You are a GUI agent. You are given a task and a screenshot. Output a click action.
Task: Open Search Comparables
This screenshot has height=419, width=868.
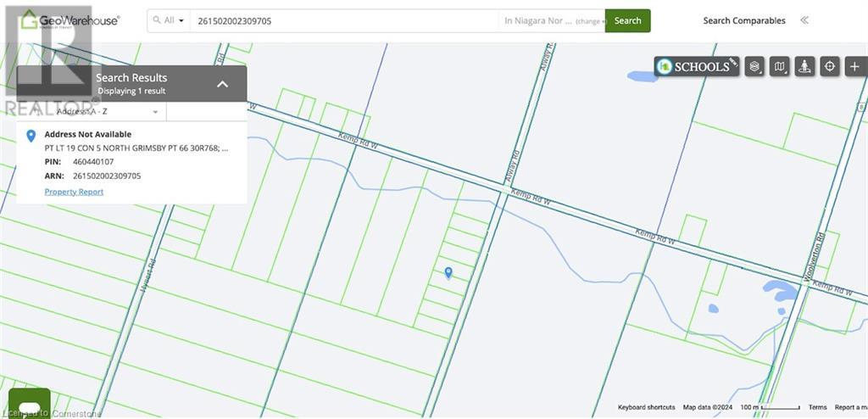coord(743,20)
